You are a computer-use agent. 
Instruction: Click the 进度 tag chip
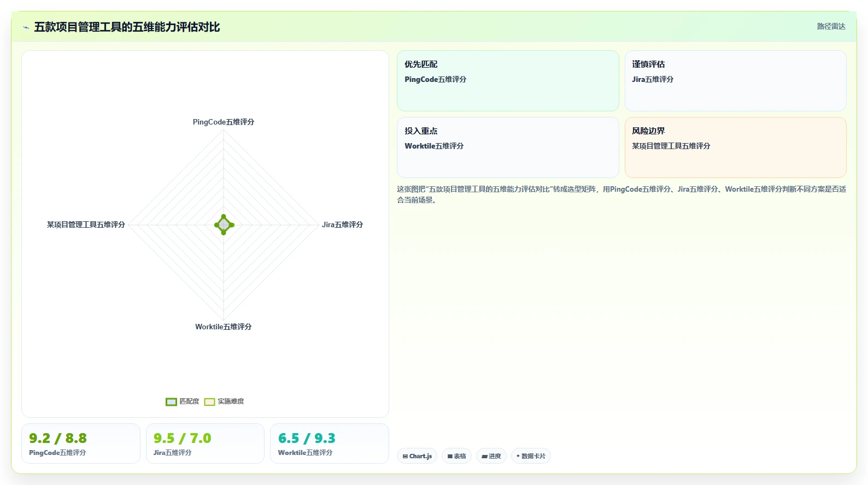(x=491, y=456)
